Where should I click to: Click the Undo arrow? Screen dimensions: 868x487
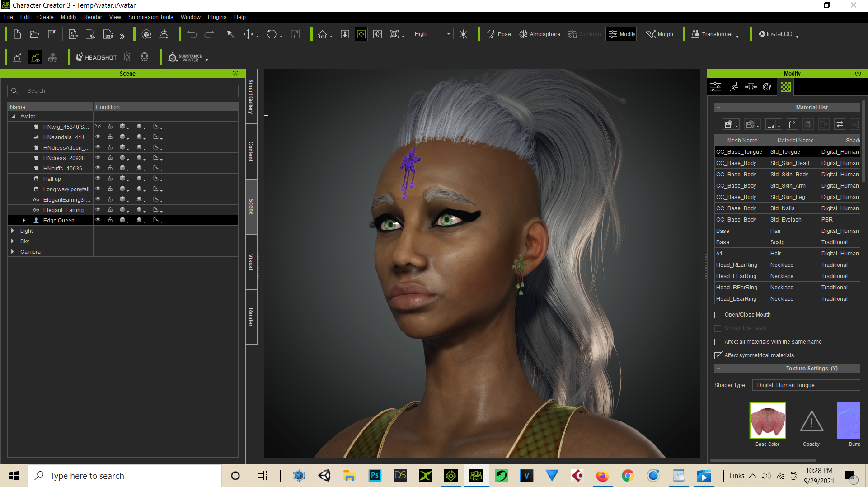(192, 34)
